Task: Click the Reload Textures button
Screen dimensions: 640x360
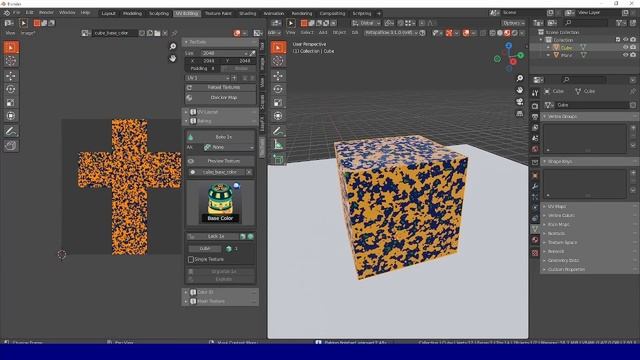Action: [220, 87]
